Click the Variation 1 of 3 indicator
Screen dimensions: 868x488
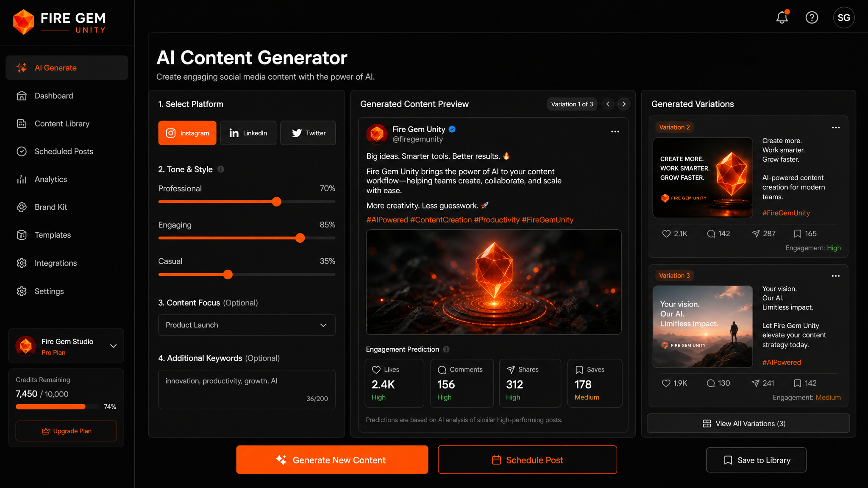[x=572, y=104]
